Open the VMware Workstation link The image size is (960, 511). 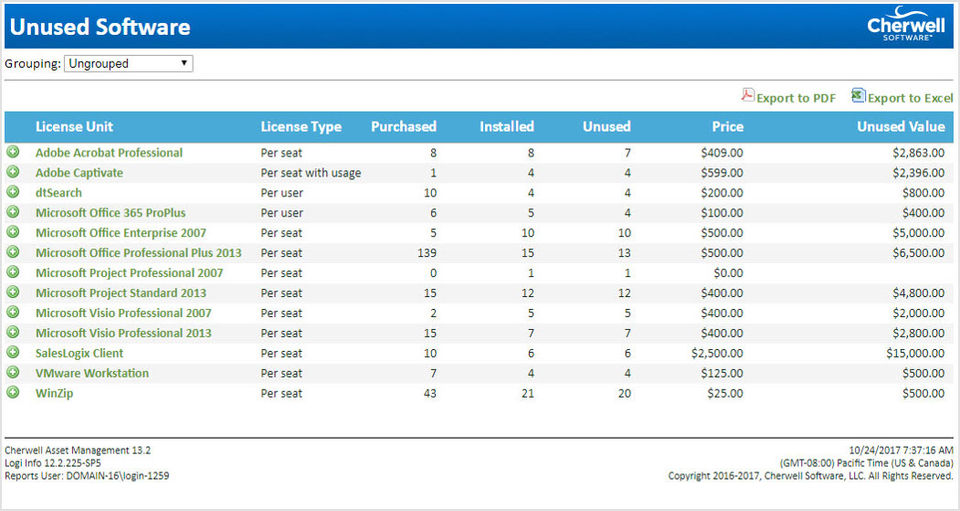coord(92,373)
